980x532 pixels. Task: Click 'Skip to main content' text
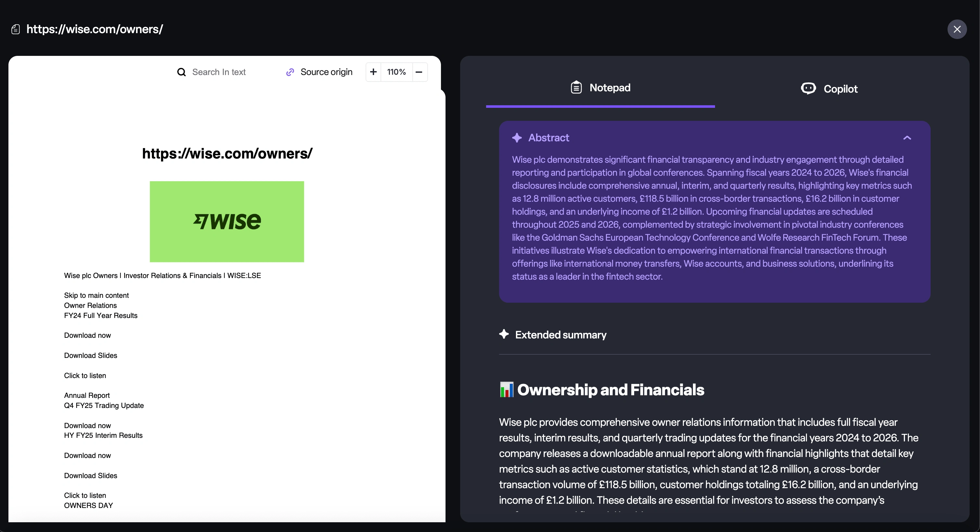point(96,295)
